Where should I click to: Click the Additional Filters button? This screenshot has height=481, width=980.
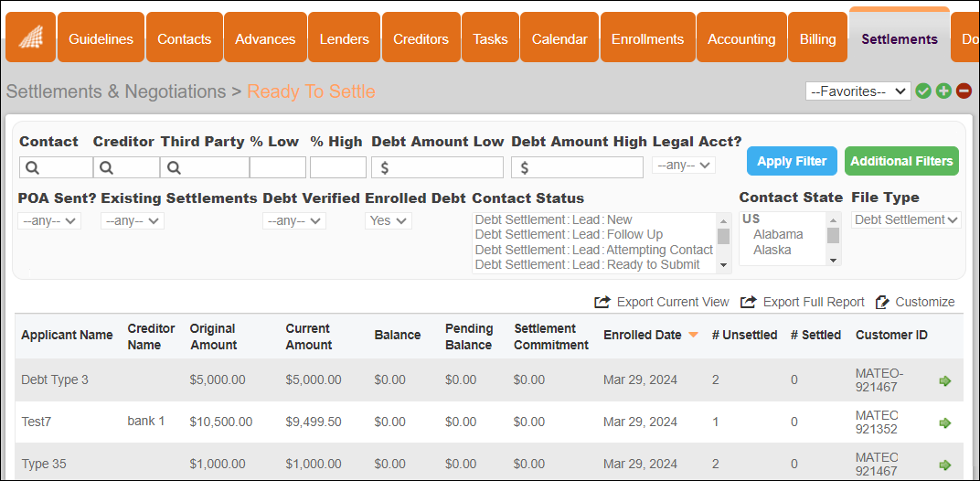point(901,161)
